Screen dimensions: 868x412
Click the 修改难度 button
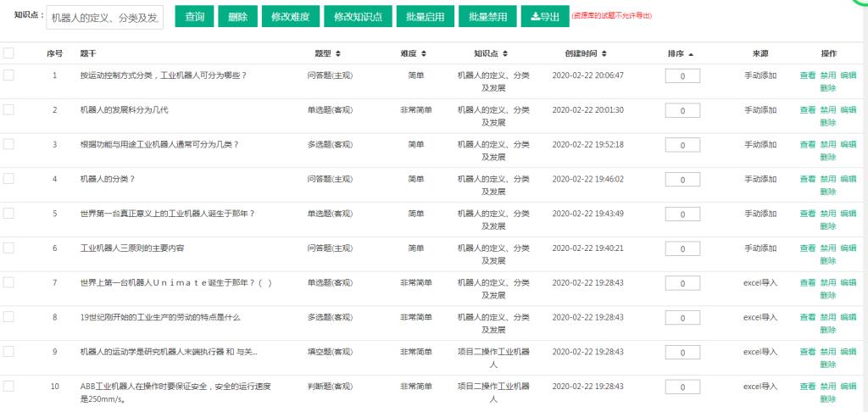[290, 16]
